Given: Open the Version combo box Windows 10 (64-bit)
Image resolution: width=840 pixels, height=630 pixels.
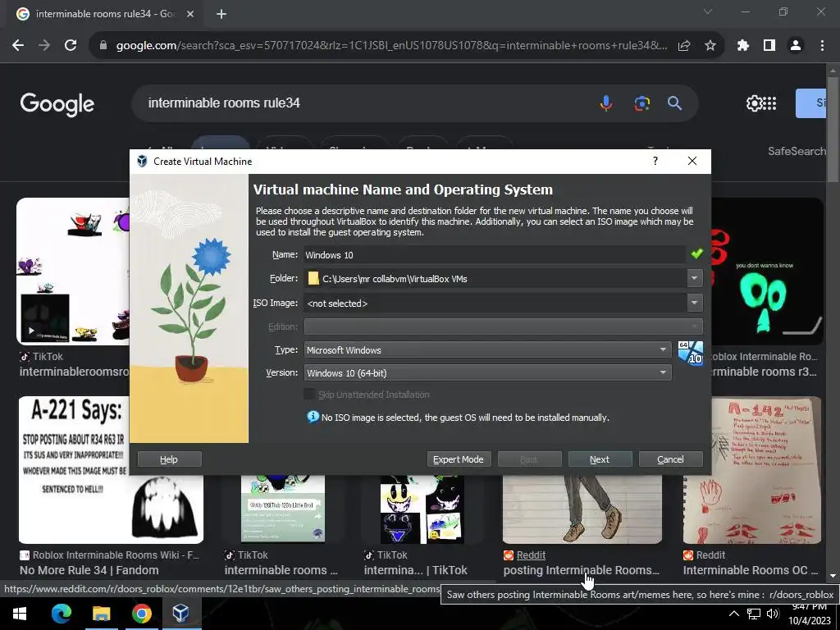Looking at the screenshot, I should (x=487, y=373).
